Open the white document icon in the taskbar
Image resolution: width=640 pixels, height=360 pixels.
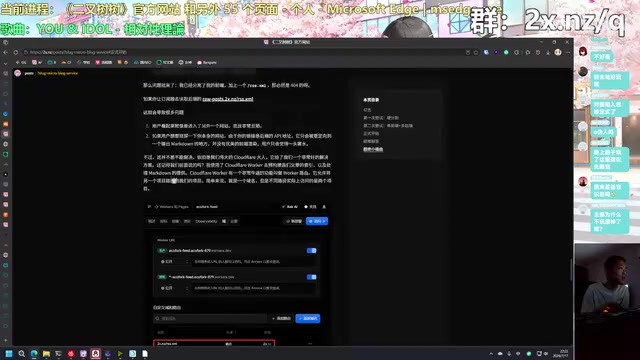145,353
